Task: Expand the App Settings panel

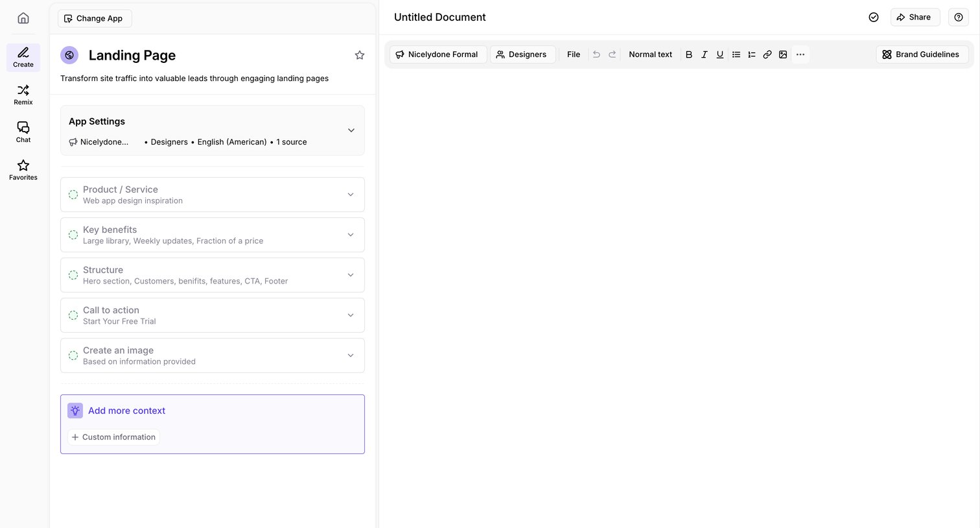Action: tap(351, 130)
